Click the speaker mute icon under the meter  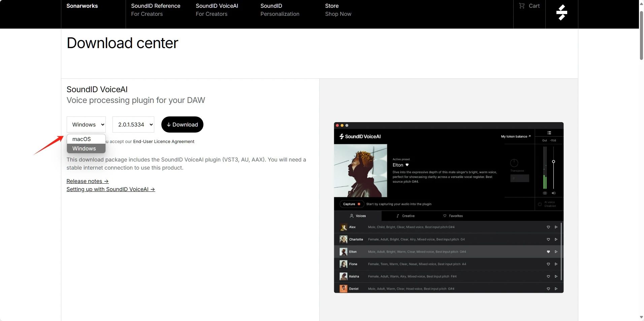[x=553, y=193]
